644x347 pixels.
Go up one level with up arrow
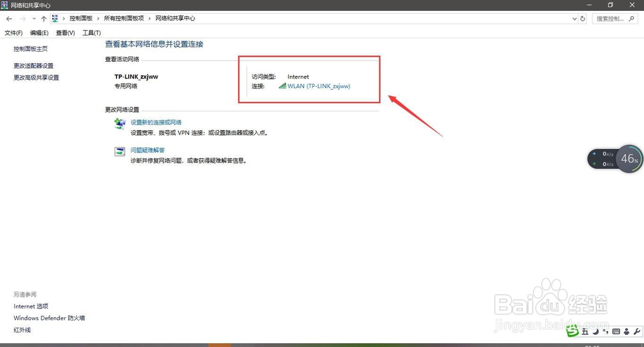click(x=44, y=19)
